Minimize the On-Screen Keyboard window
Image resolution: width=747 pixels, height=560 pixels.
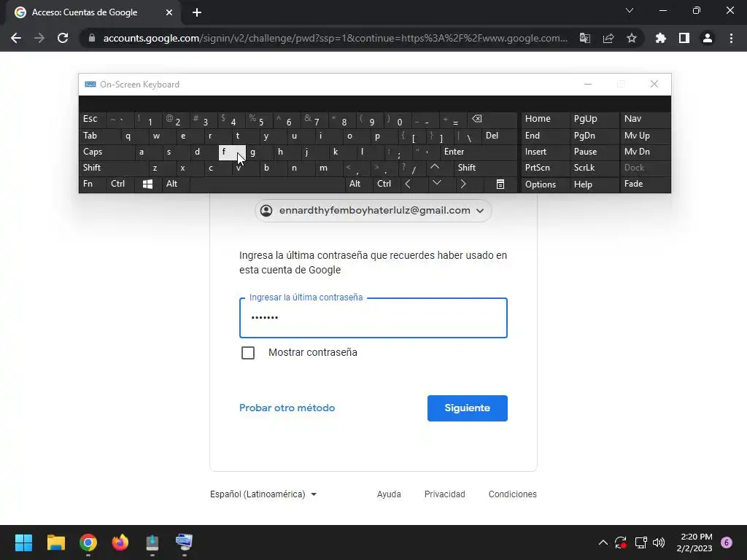588,85
